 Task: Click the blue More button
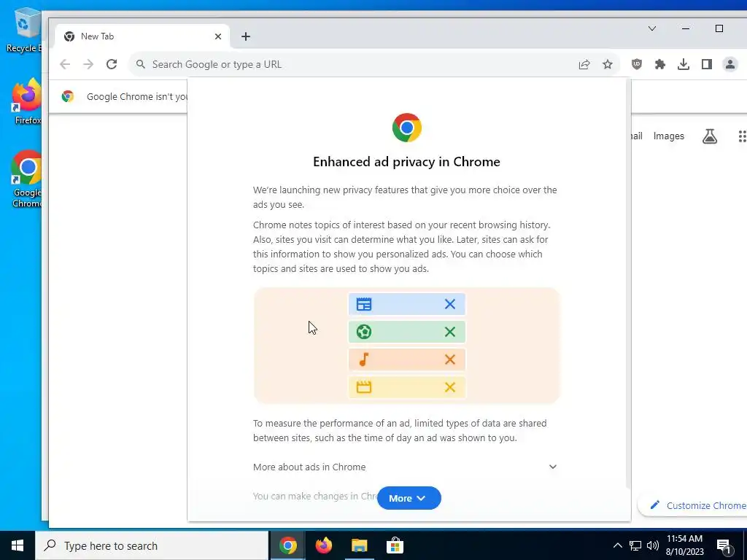click(x=409, y=498)
